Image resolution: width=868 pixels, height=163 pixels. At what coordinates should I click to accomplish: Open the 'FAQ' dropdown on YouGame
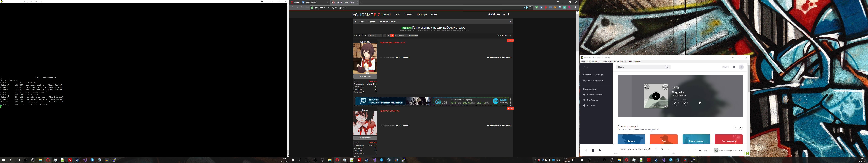[398, 14]
